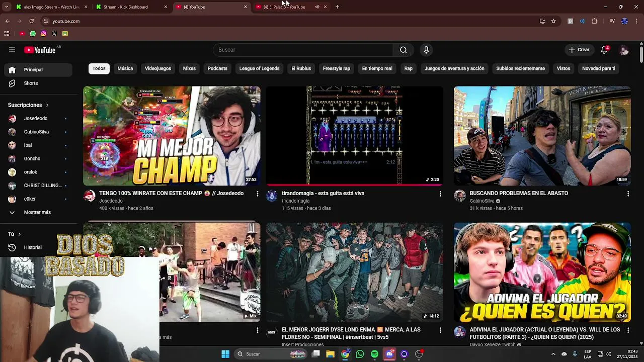
Task: Click the Josedeodo channel avatar under video
Action: [x=90, y=196]
